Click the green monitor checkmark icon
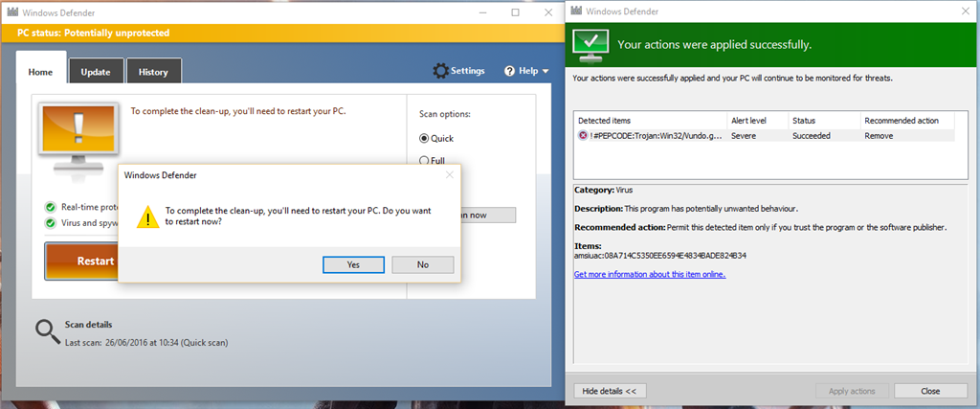 point(590,46)
